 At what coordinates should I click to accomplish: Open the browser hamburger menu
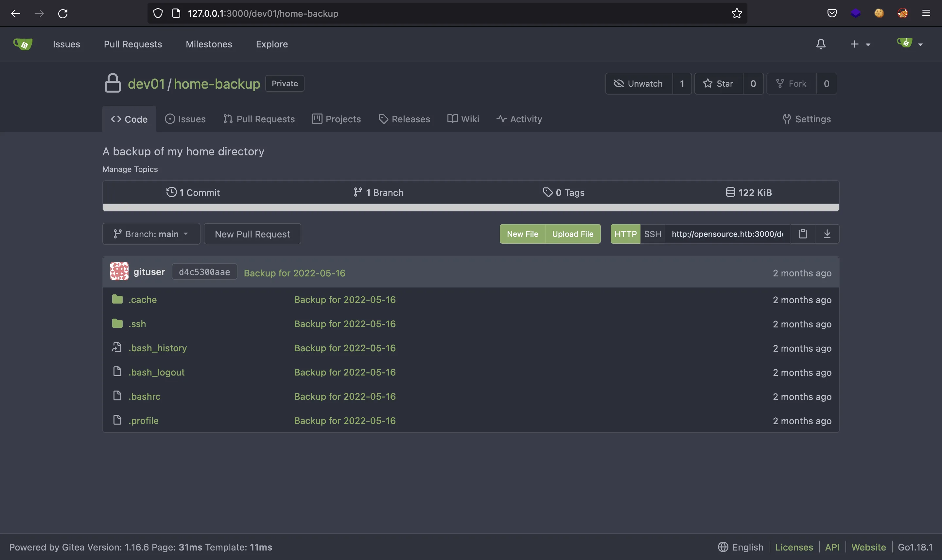926,13
